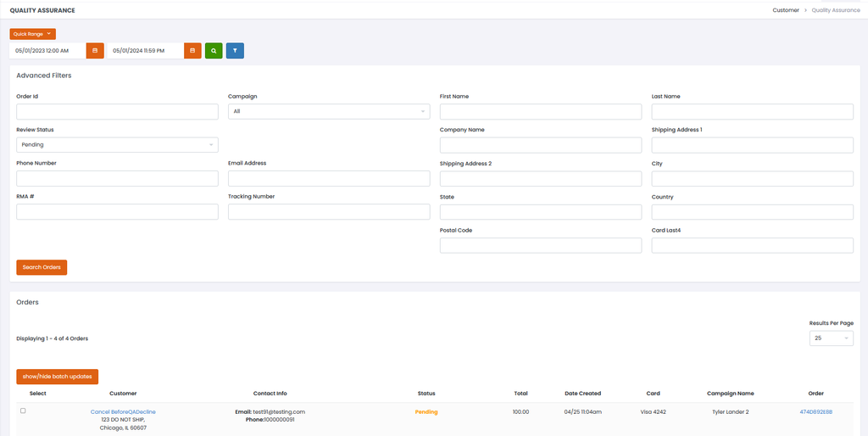The width and height of the screenshot is (868, 436).
Task: Click the start date calendar icon
Action: pyautogui.click(x=95, y=51)
